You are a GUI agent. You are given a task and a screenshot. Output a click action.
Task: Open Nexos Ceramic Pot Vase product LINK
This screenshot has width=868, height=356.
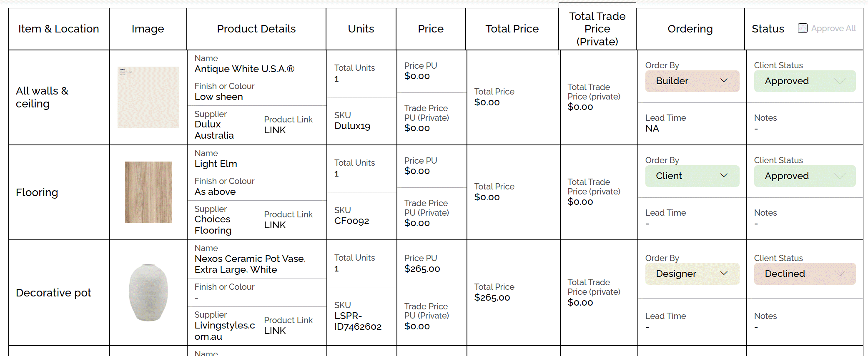pyautogui.click(x=275, y=331)
